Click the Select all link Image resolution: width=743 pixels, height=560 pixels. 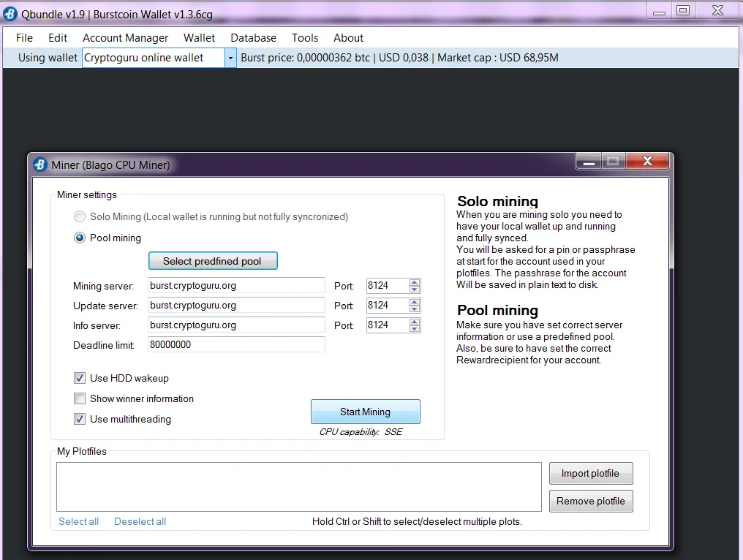[79, 522]
